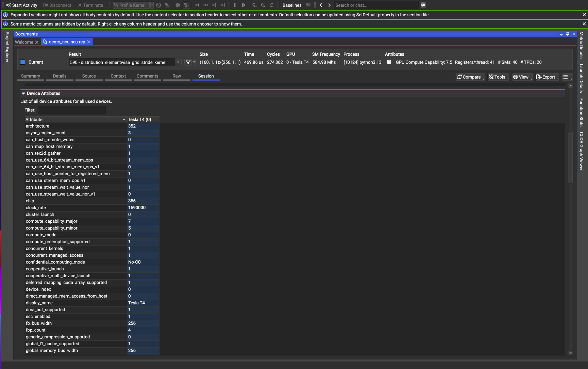This screenshot has width=588, height=369.
Task: Click the Baselines toolbar item
Action: (x=292, y=5)
